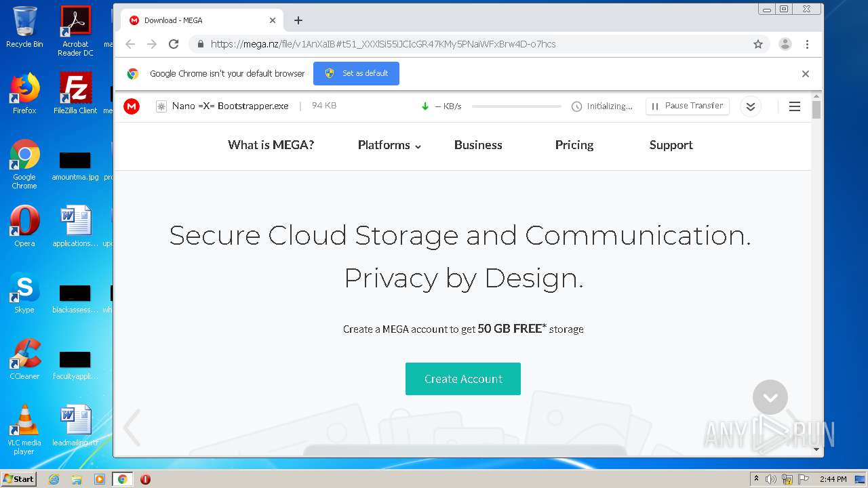Open the Support menu item
Viewport: 868px width, 488px height.
pos(671,145)
